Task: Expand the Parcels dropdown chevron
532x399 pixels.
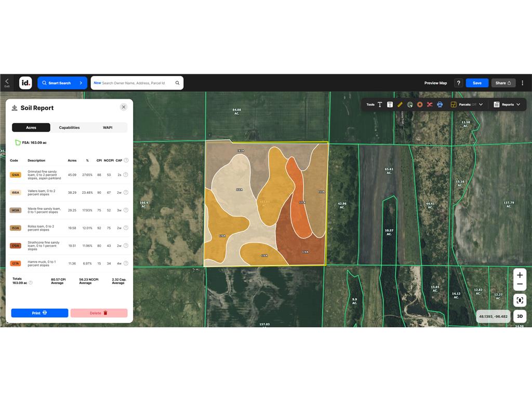Action: [x=481, y=104]
